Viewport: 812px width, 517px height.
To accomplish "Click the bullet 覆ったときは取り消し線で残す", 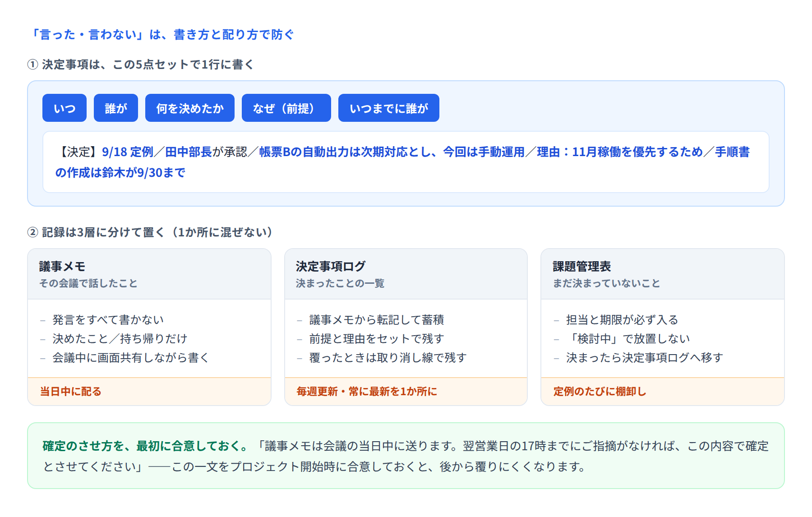I will (x=388, y=358).
